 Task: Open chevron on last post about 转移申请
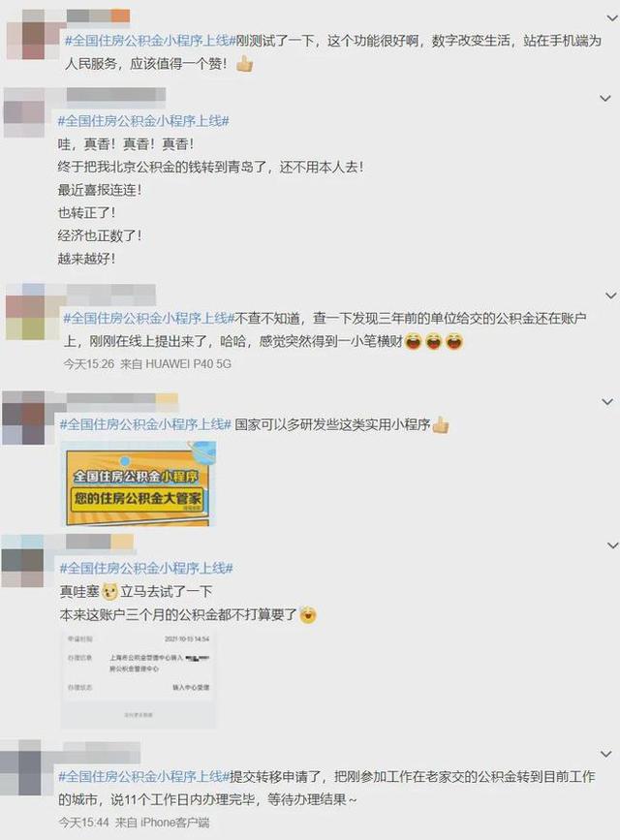(x=606, y=754)
